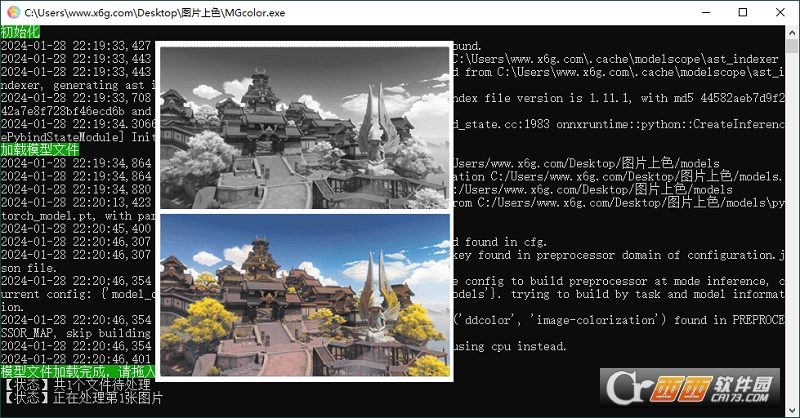The height and width of the screenshot is (418, 800).
Task: Click the colorized temple preview image
Action: coord(305,295)
